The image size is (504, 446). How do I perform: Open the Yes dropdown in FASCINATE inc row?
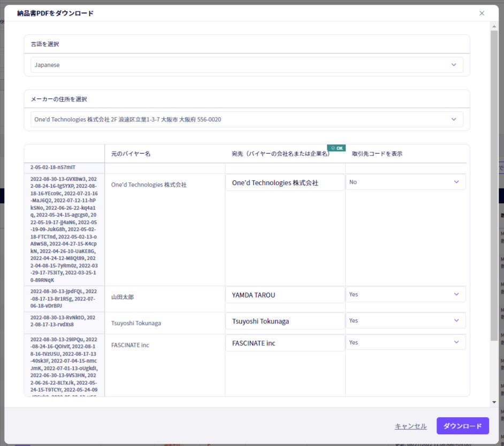[x=406, y=342]
